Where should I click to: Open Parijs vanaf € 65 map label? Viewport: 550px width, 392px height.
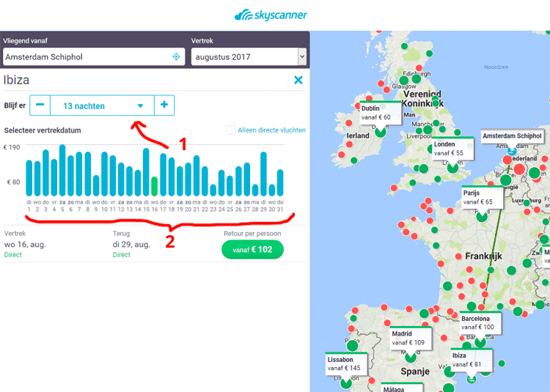pos(483,198)
